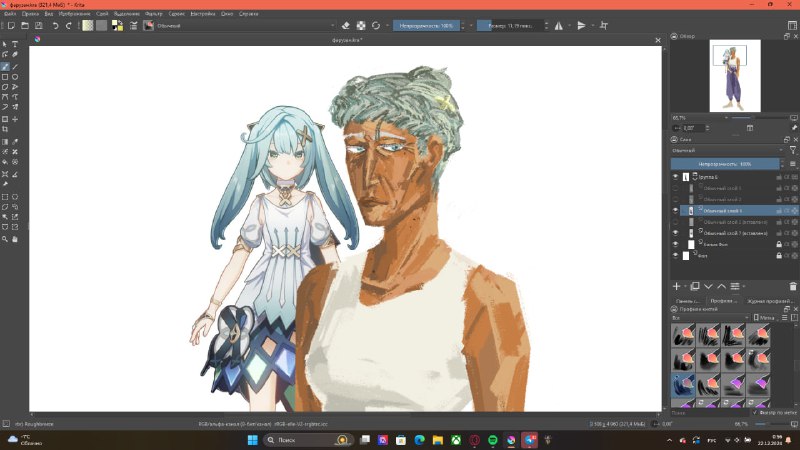The image size is (800, 450).
Task: Open the layer filter funnel menu
Action: 792,151
